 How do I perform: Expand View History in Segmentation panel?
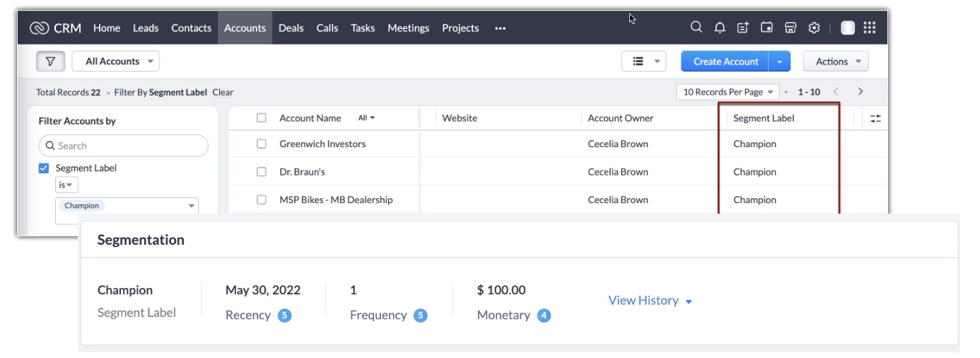[650, 301]
